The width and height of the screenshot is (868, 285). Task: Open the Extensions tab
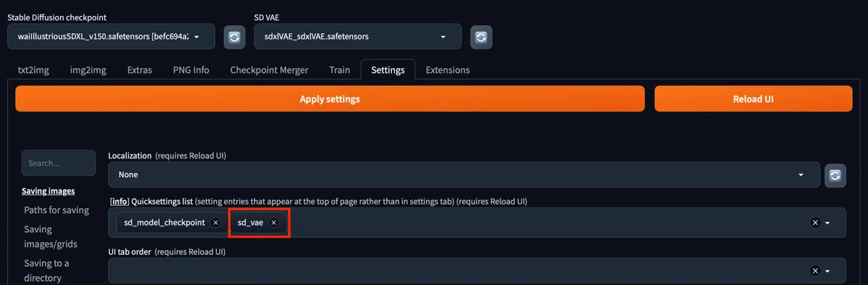click(448, 70)
